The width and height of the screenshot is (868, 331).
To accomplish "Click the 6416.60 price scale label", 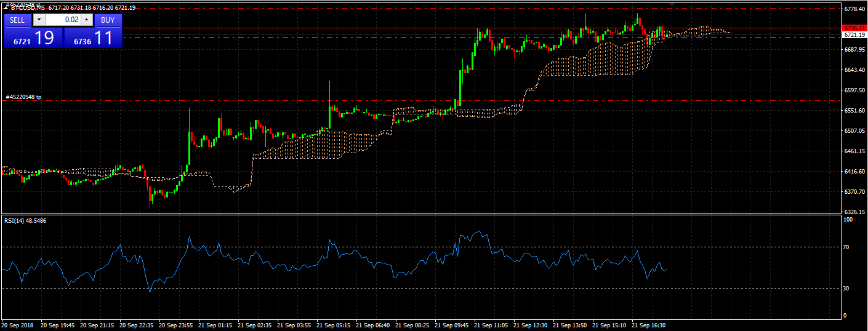I will point(854,172).
